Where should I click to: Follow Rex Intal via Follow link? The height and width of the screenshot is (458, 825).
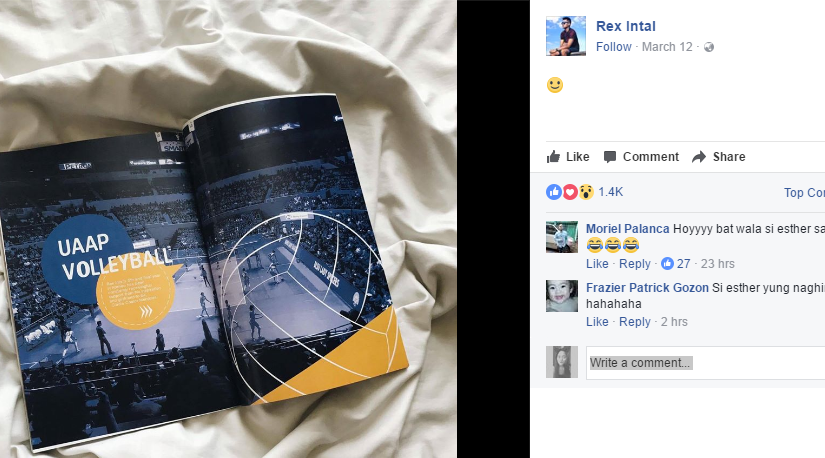(613, 47)
